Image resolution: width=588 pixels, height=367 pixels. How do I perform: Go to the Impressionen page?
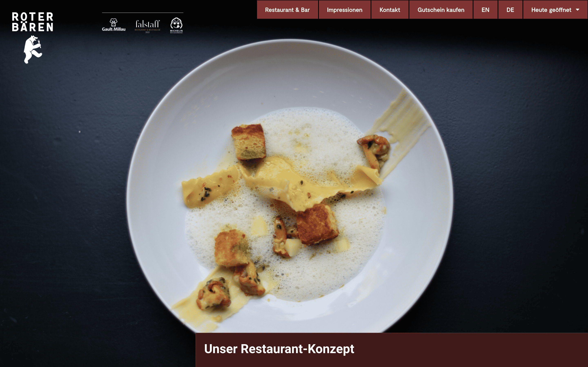[345, 10]
